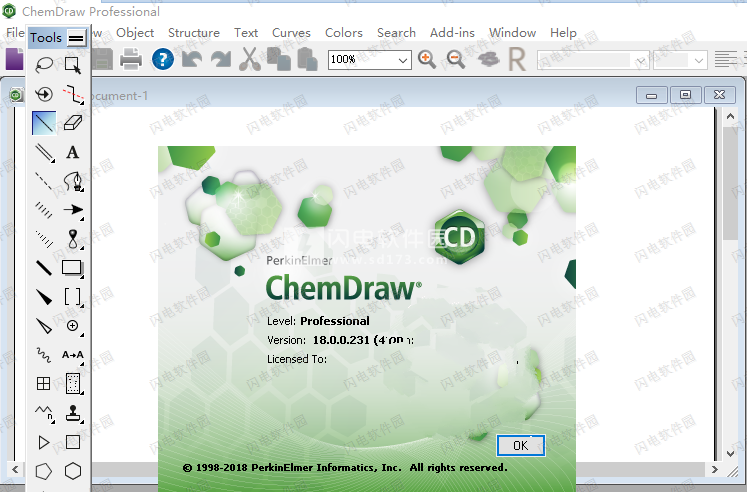
Task: Click the Zoom Out magnifier icon
Action: [x=456, y=60]
